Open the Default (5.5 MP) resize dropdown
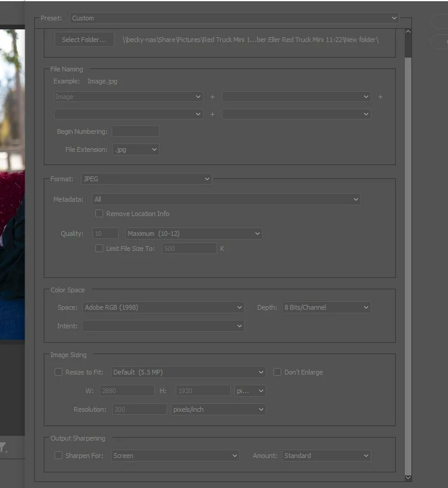448x488 pixels. pyautogui.click(x=188, y=372)
